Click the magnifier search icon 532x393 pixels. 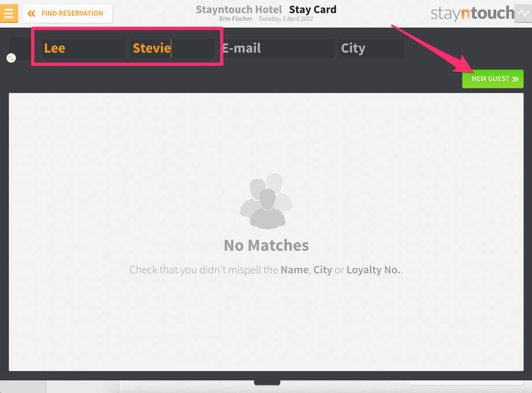click(11, 58)
